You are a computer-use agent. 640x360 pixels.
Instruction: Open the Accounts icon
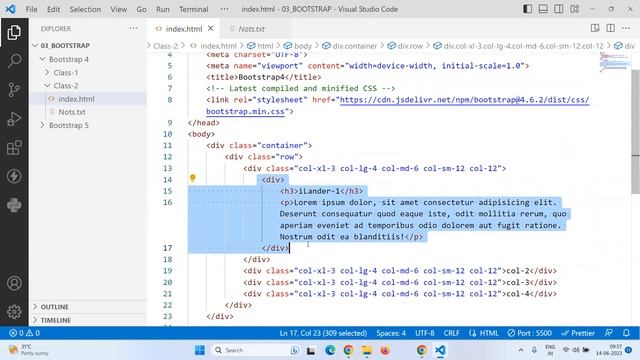click(x=14, y=283)
